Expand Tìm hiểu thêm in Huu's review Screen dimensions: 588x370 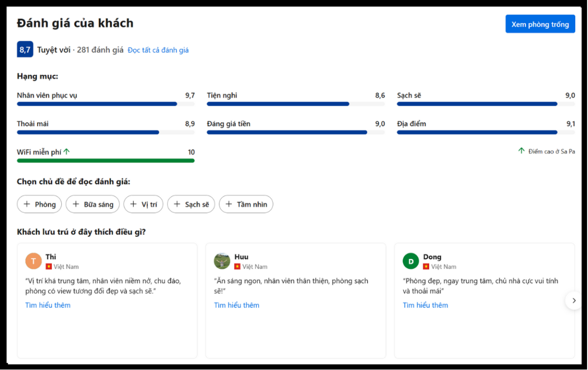click(237, 305)
